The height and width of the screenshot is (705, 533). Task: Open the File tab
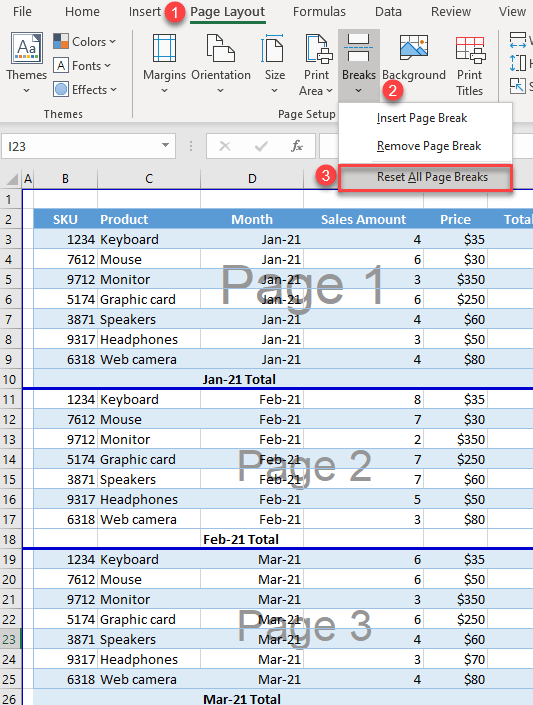[22, 11]
